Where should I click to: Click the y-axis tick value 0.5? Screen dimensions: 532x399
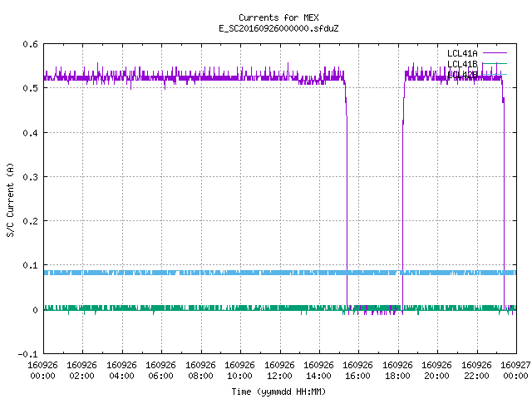(30, 88)
